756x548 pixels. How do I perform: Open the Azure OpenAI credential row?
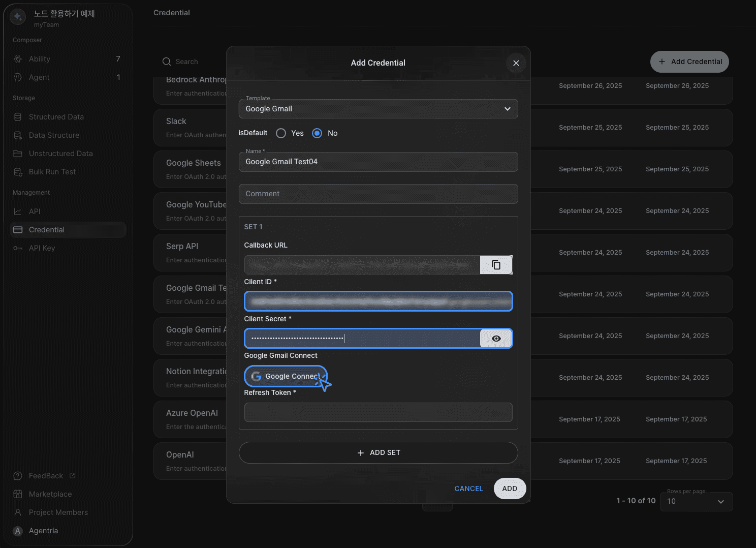click(443, 419)
